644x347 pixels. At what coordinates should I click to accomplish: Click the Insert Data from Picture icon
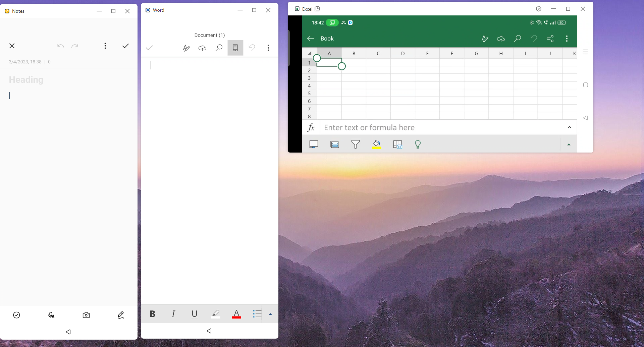(397, 144)
